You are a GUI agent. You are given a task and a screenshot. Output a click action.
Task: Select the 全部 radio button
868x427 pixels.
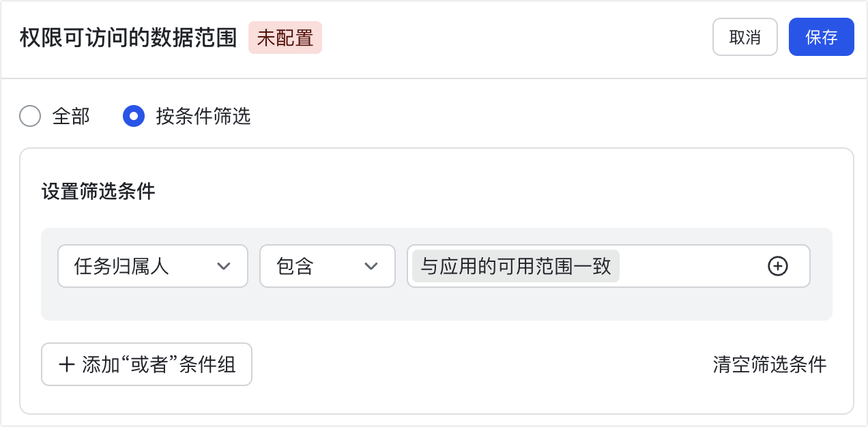[x=30, y=117]
